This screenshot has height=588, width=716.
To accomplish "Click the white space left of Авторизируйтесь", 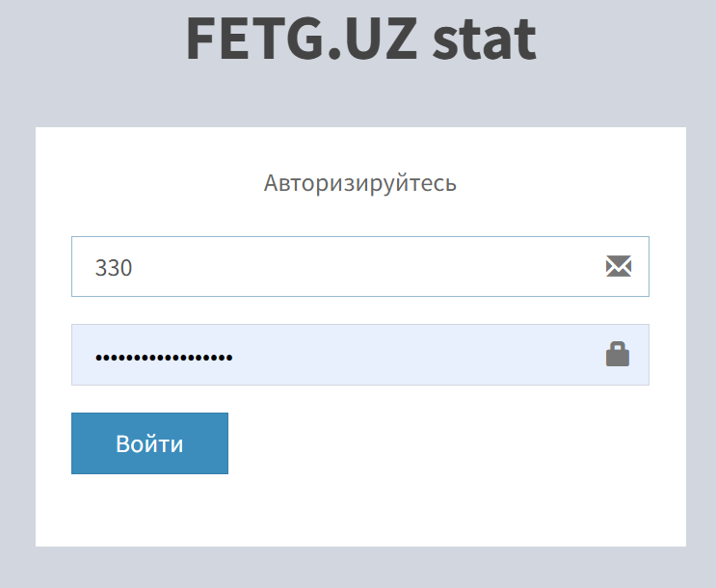I will pos(145,183).
